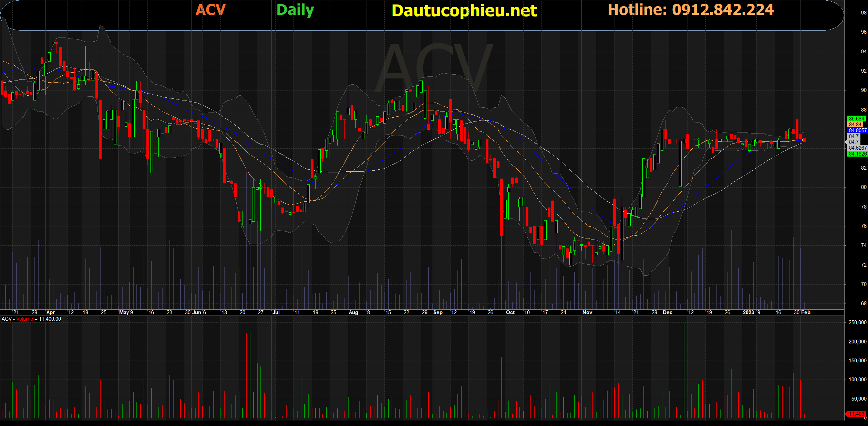Click the tallest green volume bar in December
The height and width of the screenshot is (426, 868).
tap(684, 370)
